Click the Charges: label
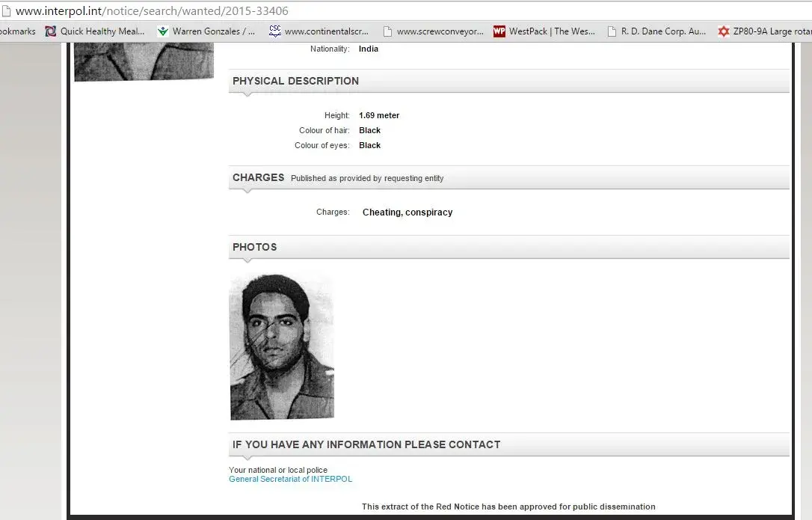Viewport: 812px width, 520px height. (x=333, y=212)
